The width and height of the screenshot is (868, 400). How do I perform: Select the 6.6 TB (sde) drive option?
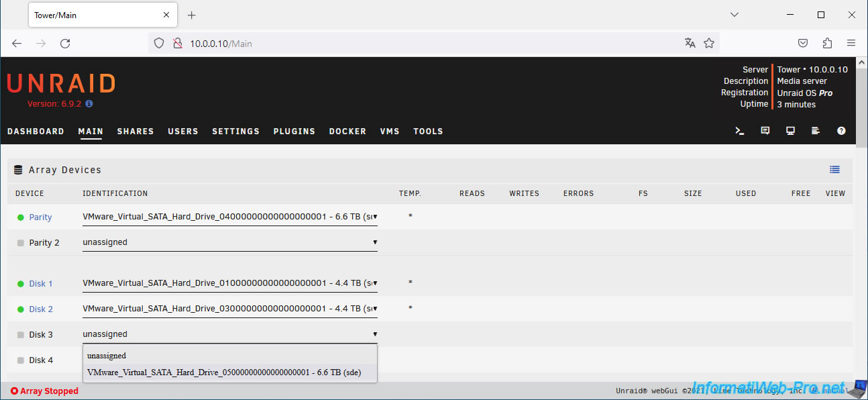tap(224, 372)
